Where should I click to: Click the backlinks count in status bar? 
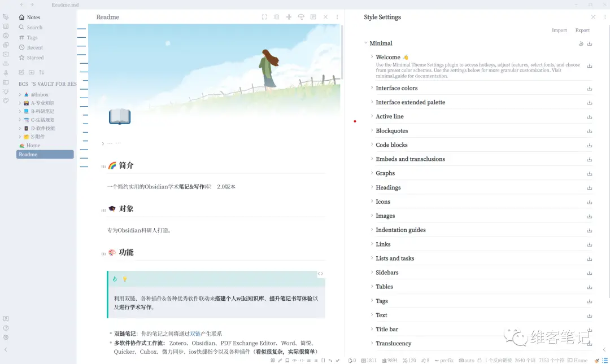click(498, 361)
